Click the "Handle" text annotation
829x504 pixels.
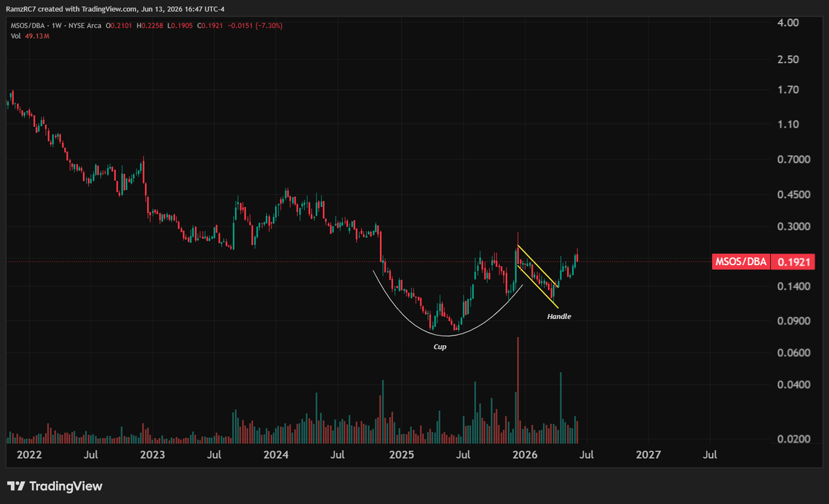(x=560, y=316)
